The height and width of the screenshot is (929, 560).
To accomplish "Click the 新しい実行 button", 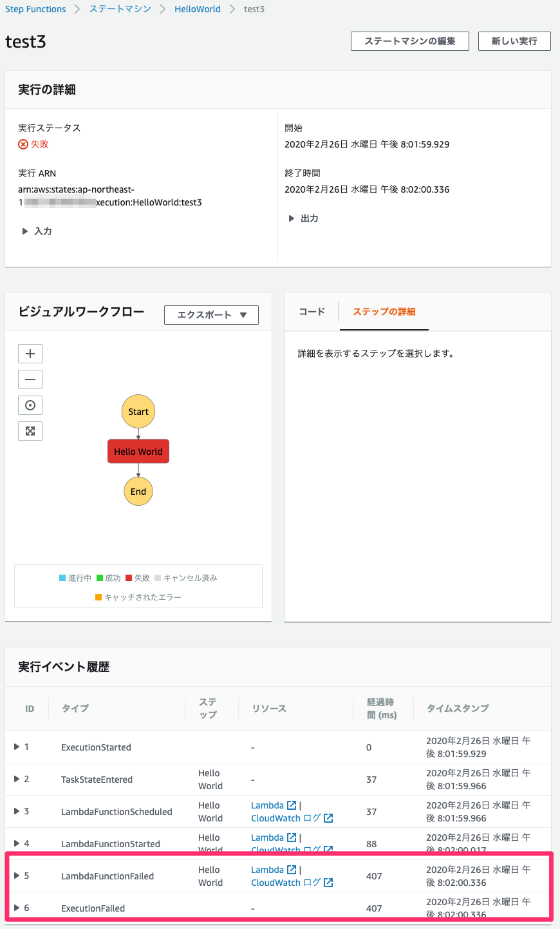I will coord(514,41).
